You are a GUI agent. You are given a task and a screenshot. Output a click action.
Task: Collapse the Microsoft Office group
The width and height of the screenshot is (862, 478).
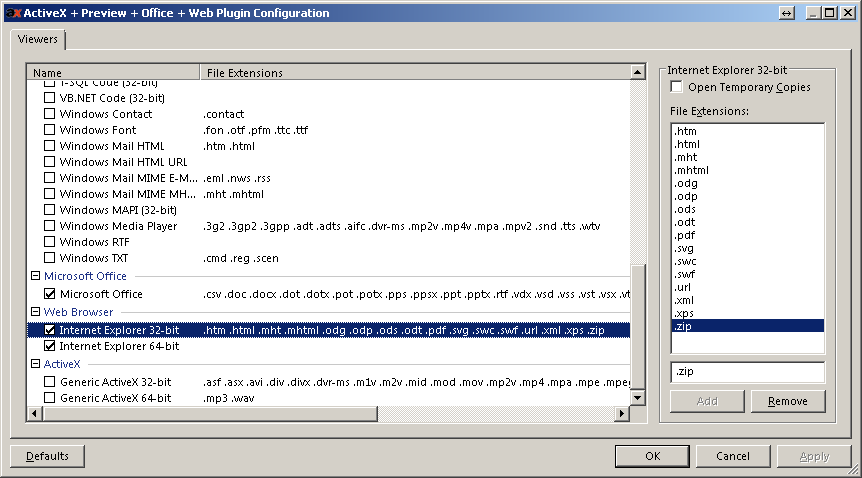click(x=36, y=276)
